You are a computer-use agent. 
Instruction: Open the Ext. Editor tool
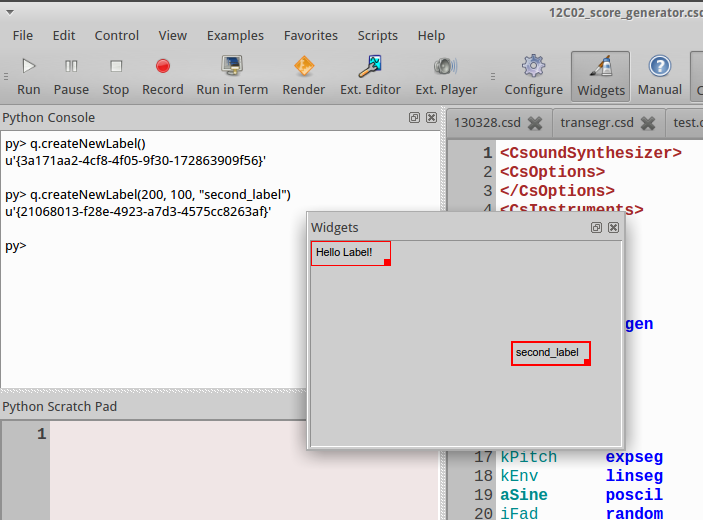tap(370, 66)
